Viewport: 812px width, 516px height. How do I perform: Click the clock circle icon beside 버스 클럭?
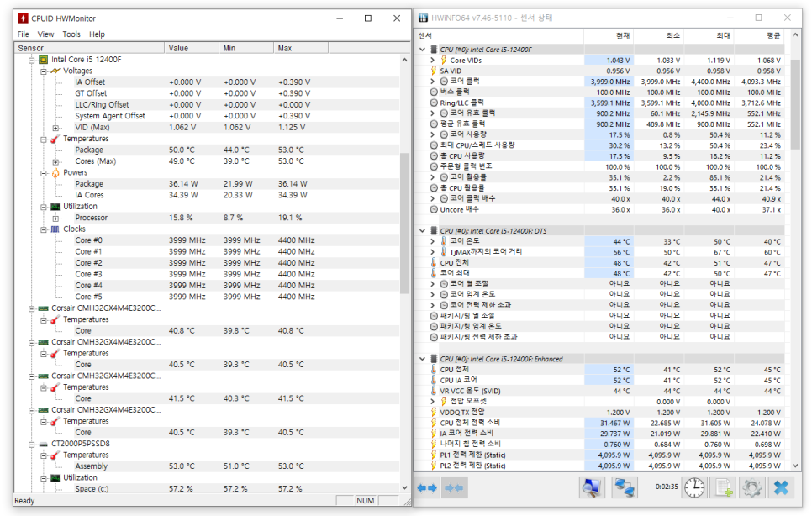point(434,92)
